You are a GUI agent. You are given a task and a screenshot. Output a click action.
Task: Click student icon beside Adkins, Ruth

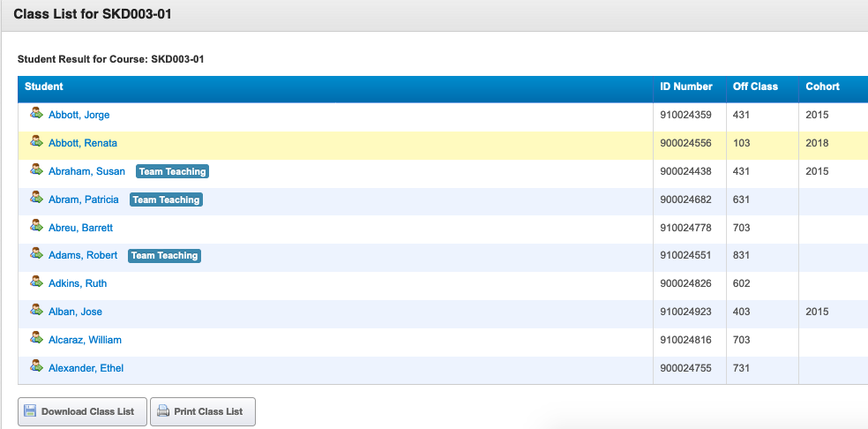pos(36,282)
